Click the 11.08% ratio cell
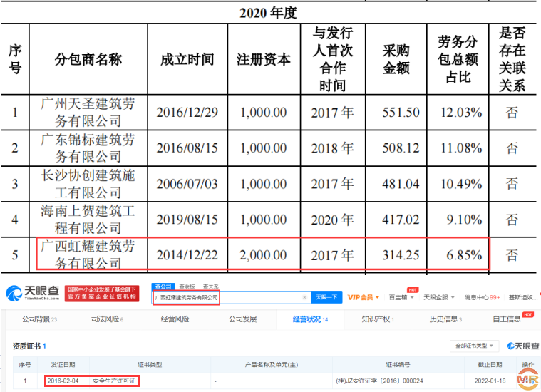Viewport: 541px width, 392px height. tap(461, 148)
